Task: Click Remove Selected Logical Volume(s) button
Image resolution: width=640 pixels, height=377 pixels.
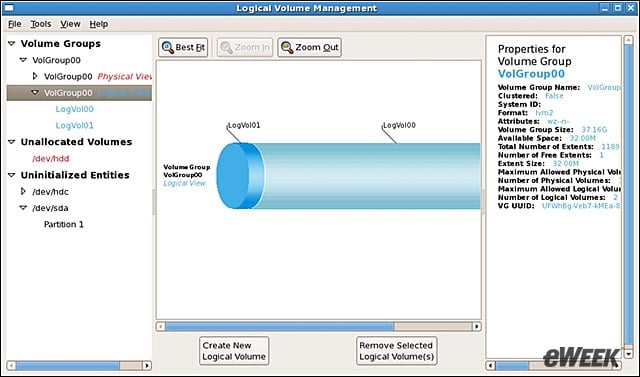Action: (x=396, y=351)
